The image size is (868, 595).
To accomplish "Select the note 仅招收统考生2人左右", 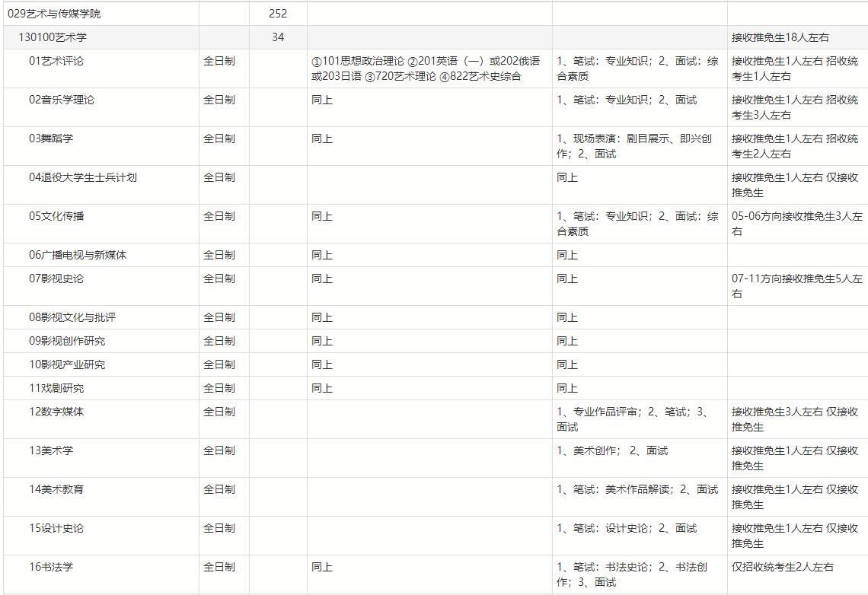I will click(x=782, y=567).
